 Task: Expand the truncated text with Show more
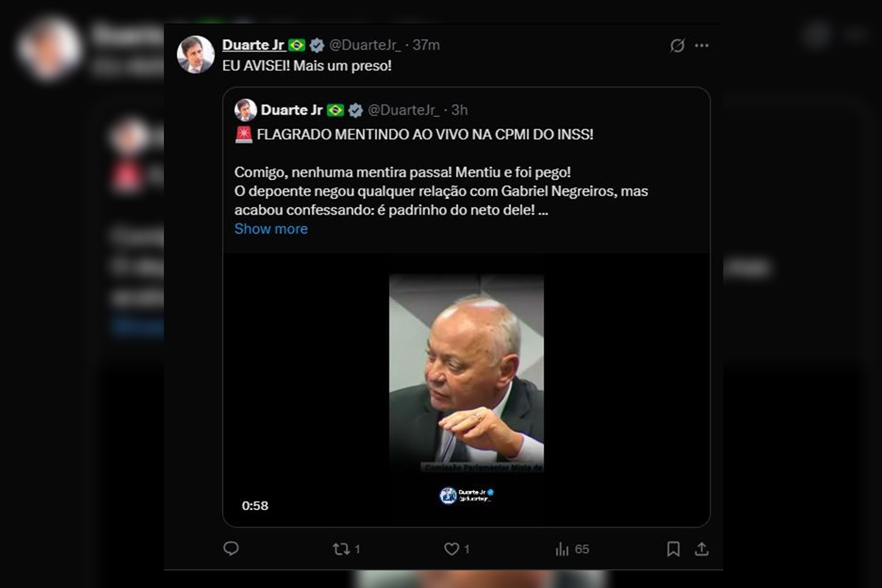click(x=270, y=229)
